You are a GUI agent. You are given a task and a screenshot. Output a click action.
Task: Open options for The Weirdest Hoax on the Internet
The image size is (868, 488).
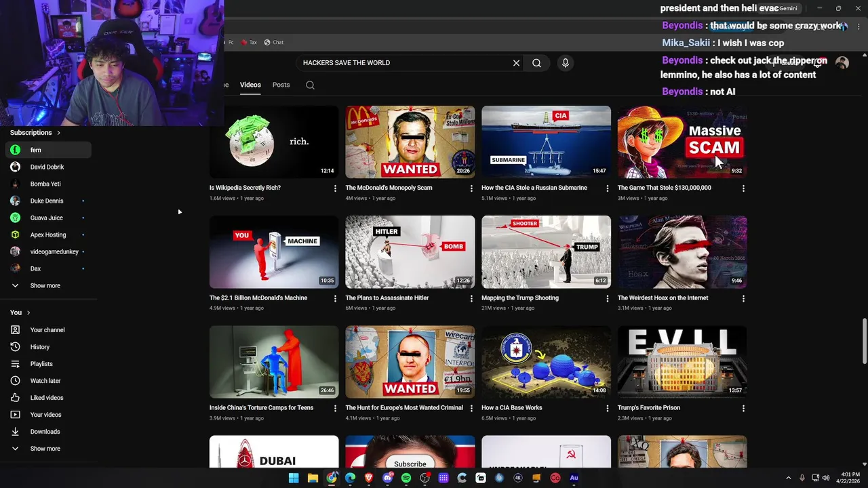743,298
